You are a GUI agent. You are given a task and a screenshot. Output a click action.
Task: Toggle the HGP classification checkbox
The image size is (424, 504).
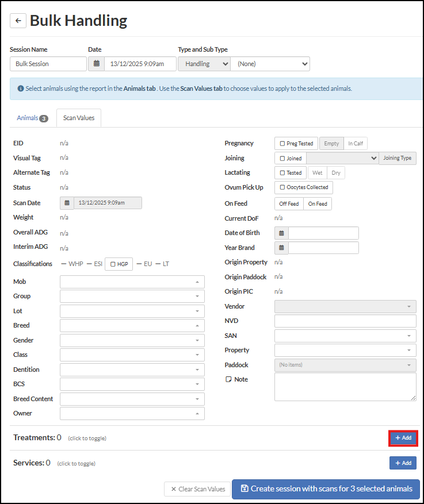[113, 264]
